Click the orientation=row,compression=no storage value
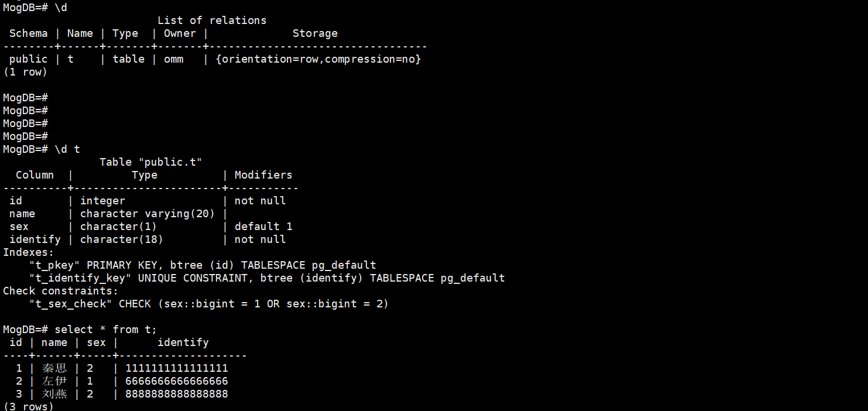 click(318, 59)
